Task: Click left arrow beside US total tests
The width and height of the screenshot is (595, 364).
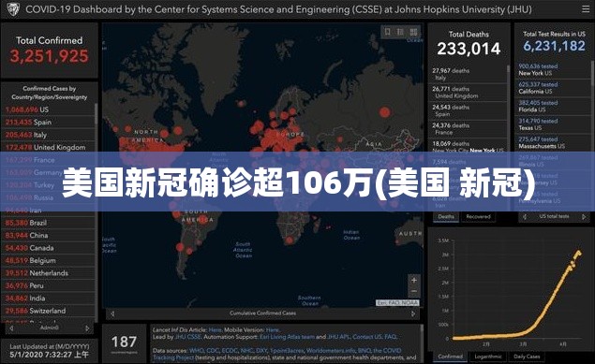Action: [525, 217]
